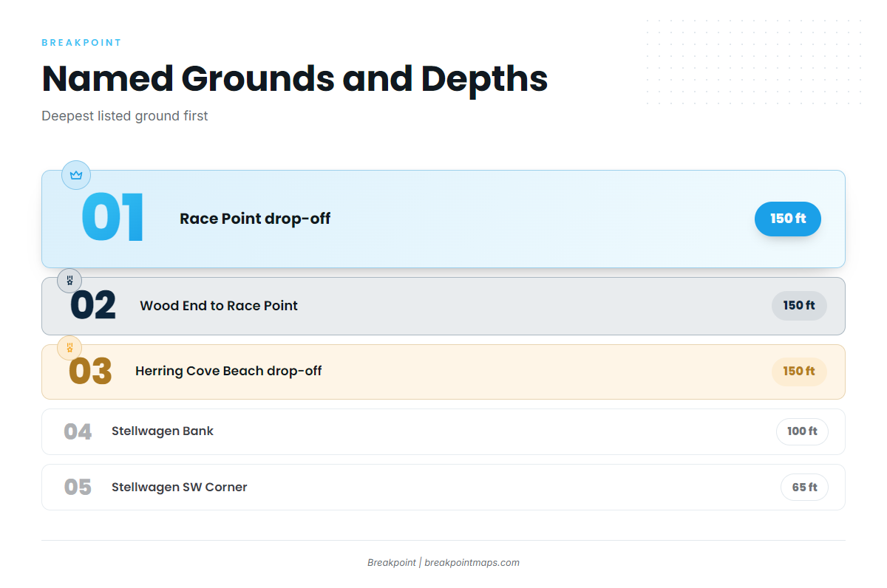Select the Race Point drop-off ground name

[255, 219]
